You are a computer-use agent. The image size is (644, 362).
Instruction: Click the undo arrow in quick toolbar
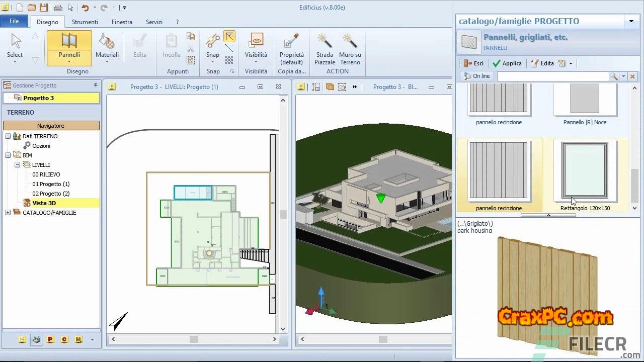click(85, 8)
